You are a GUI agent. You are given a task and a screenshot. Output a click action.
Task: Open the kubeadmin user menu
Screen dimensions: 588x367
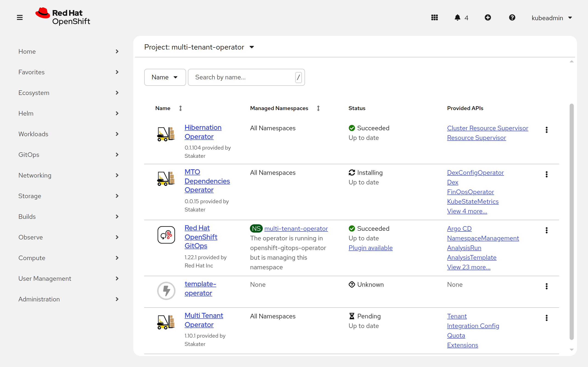551,18
